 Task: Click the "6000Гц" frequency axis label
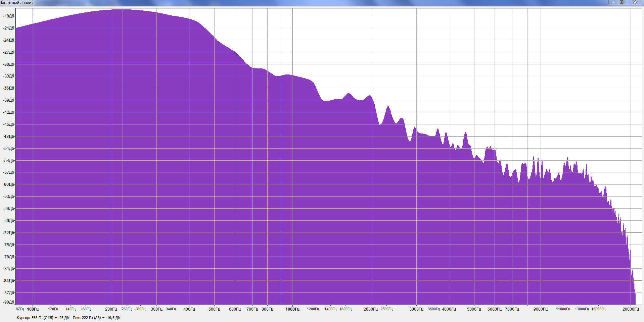(x=495, y=309)
